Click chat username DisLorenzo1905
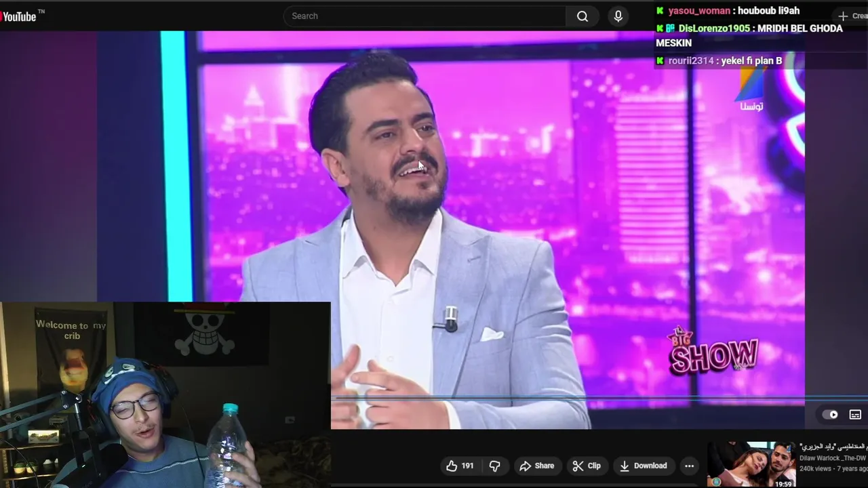The image size is (868, 488). (x=714, y=28)
